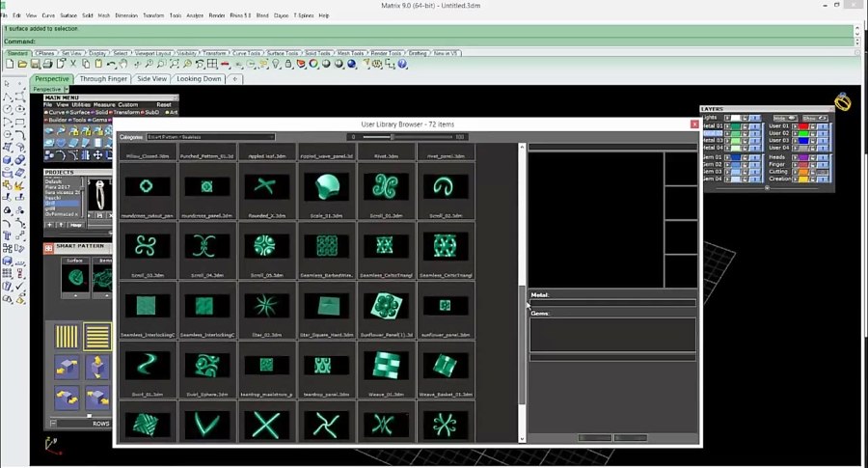Viewport: 868px width, 468px height.
Task: Select vertical columns pattern icon
Action: (x=67, y=336)
